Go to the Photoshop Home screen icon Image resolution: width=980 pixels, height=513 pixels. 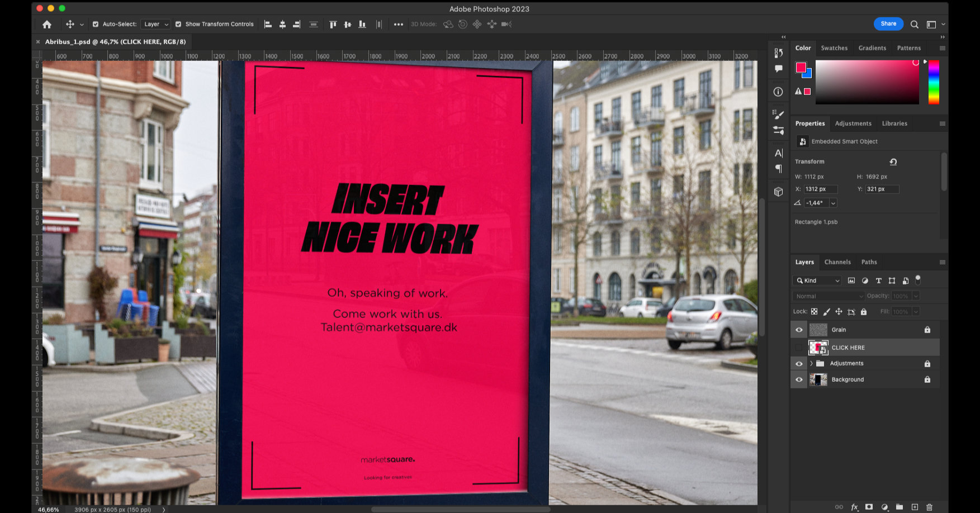coord(47,24)
